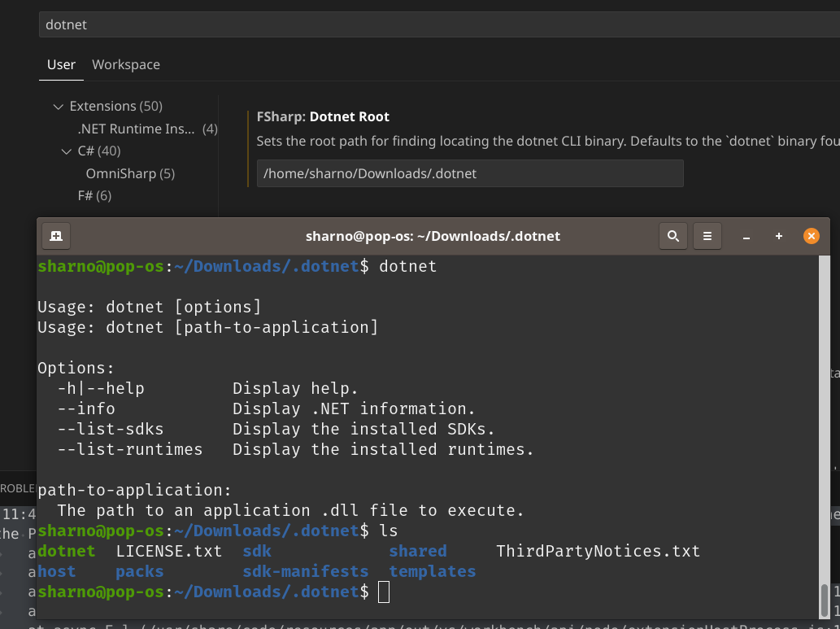Open the terminal hamburger menu
The image size is (840, 629).
pyautogui.click(x=707, y=236)
